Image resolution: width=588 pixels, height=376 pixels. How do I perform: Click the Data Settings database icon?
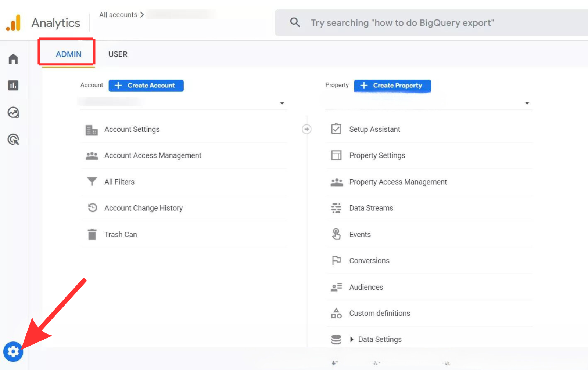(336, 340)
